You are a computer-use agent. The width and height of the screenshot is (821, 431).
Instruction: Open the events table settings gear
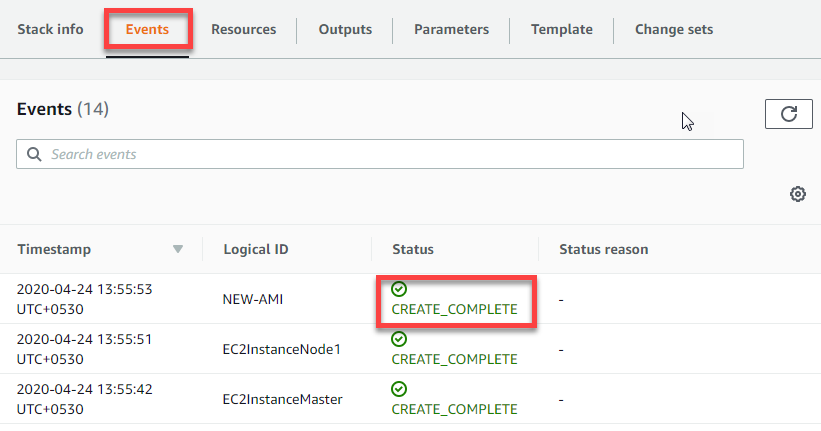pos(797,194)
